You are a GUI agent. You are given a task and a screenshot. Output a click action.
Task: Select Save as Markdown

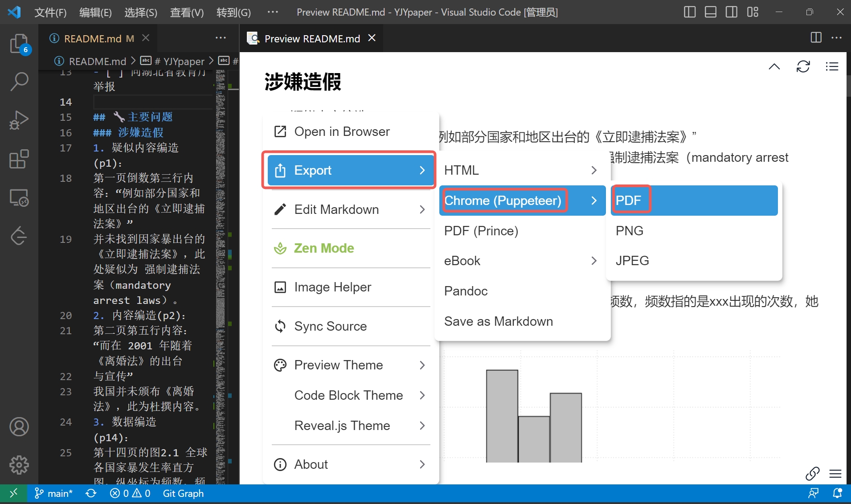(x=522, y=321)
